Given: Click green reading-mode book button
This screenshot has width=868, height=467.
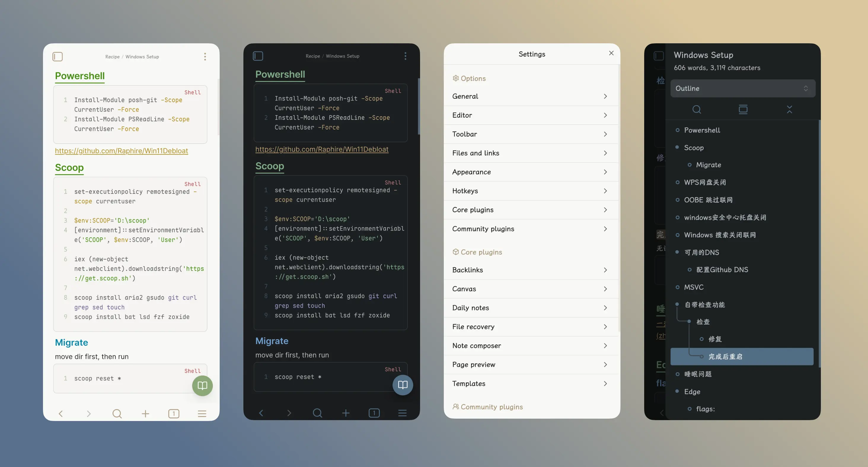Looking at the screenshot, I should point(202,386).
